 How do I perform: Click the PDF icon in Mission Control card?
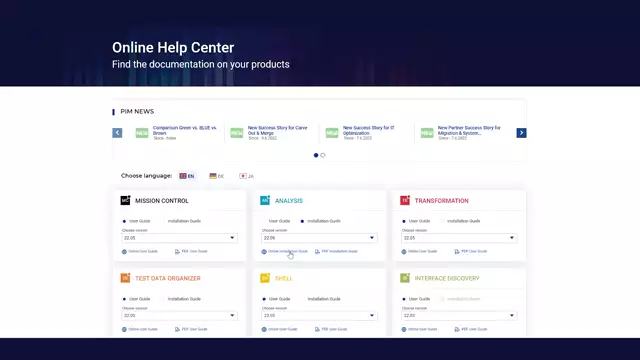click(177, 251)
